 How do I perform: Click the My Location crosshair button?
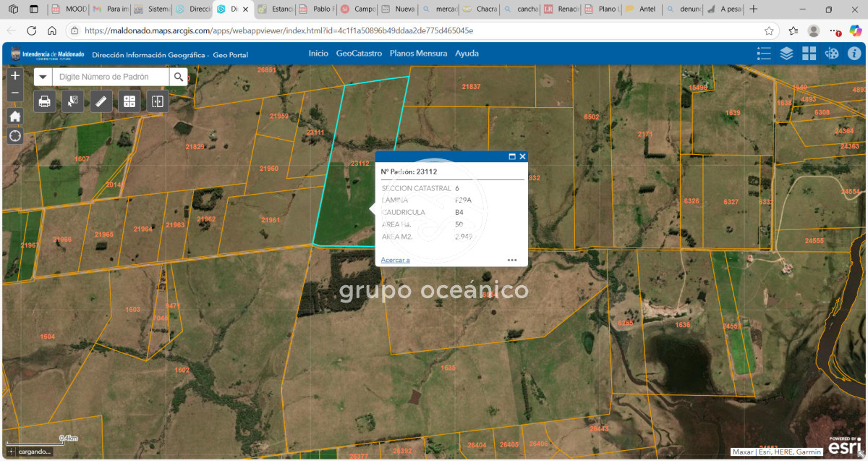[14, 135]
